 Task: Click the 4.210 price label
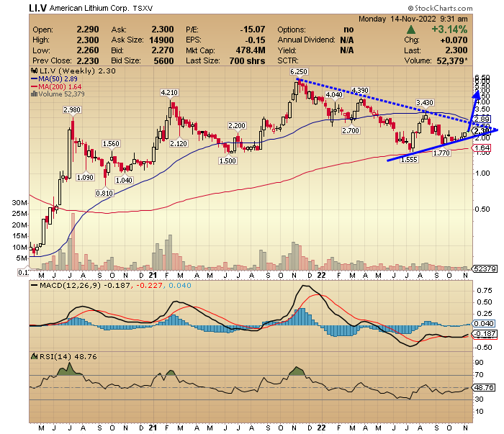(169, 93)
